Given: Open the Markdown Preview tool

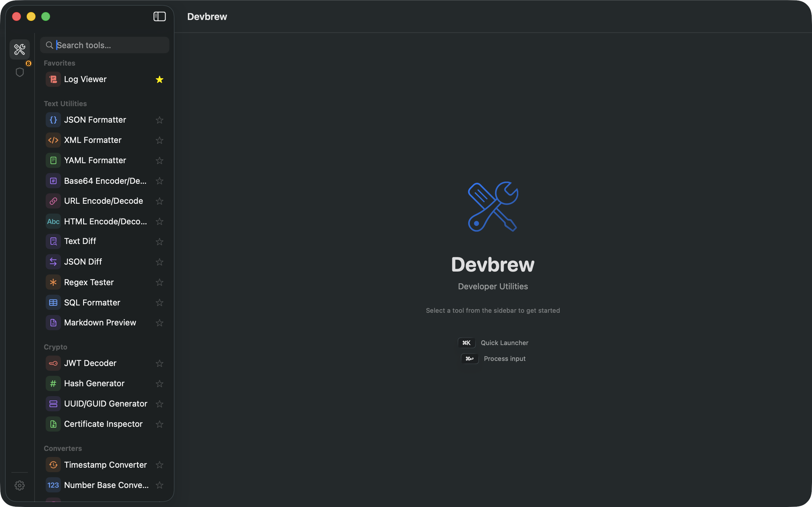Looking at the screenshot, I should 100,322.
